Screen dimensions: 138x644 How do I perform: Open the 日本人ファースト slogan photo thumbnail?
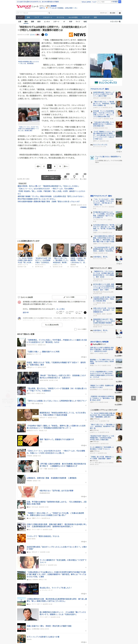point(29,115)
